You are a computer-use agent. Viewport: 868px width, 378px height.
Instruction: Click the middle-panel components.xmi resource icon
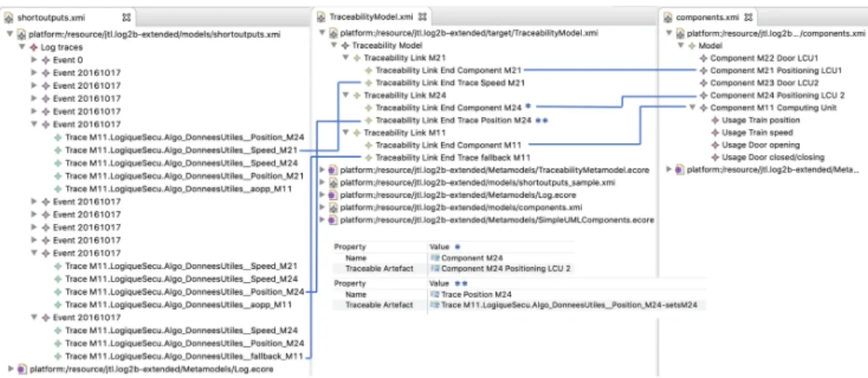pos(333,207)
